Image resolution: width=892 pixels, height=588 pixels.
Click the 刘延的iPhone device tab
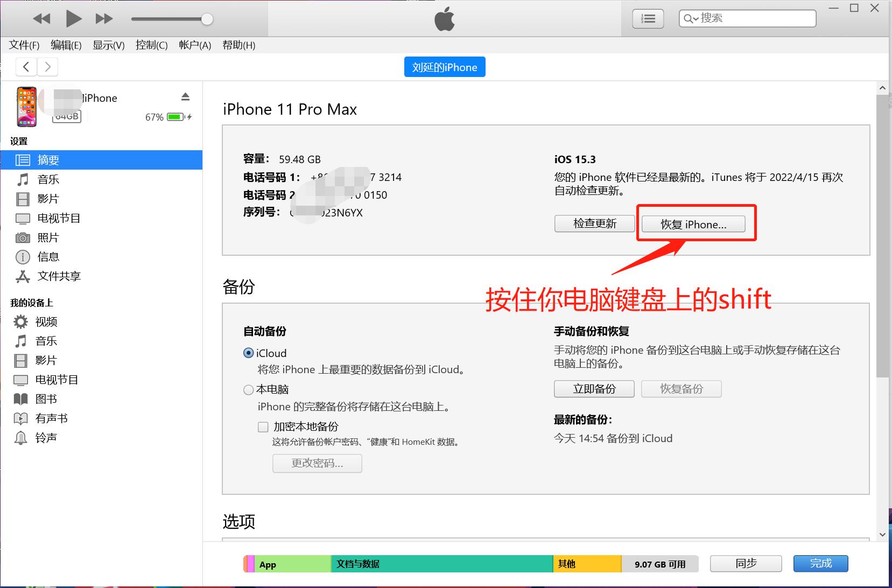click(x=445, y=67)
